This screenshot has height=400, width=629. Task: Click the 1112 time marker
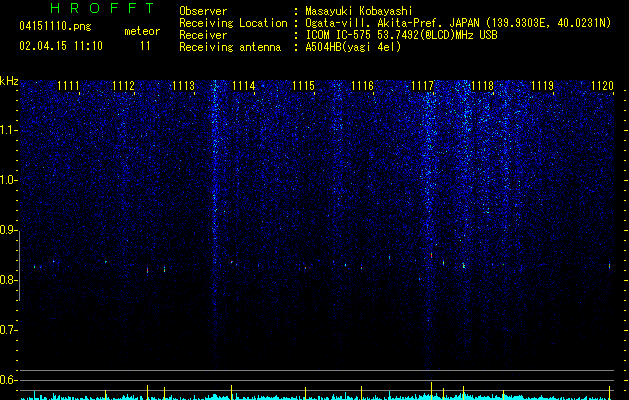[123, 86]
